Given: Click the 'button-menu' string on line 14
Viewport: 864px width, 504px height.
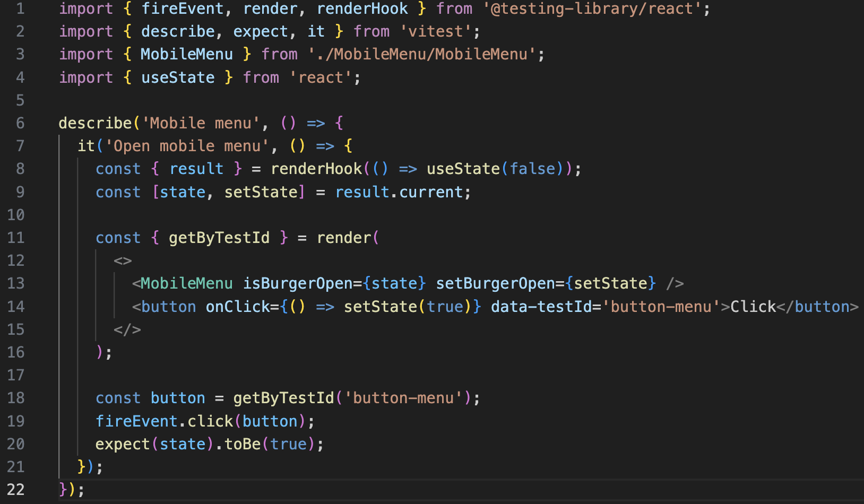Looking at the screenshot, I should coord(661,307).
